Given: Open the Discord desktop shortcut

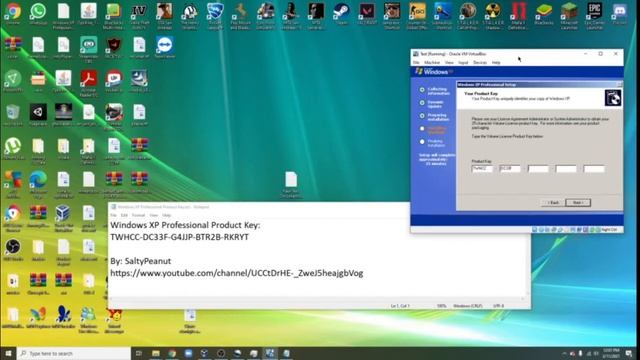Looking at the screenshot, I should point(620,11).
